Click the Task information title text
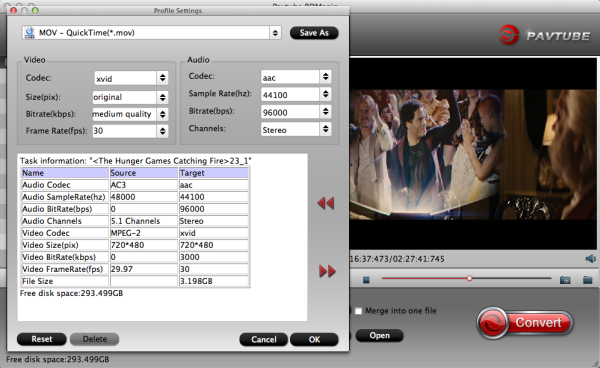The width and height of the screenshot is (600, 368). (135, 161)
